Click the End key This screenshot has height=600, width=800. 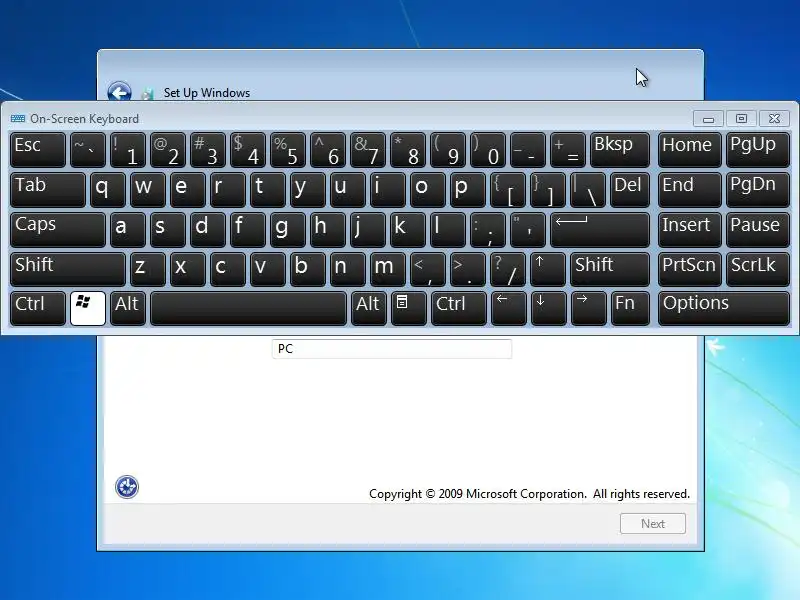(689, 190)
